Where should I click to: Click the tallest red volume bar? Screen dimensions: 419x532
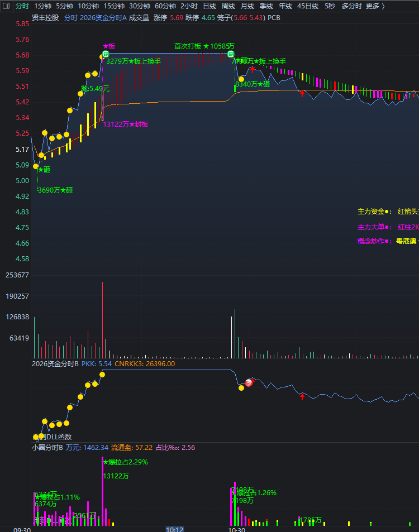[x=102, y=320]
